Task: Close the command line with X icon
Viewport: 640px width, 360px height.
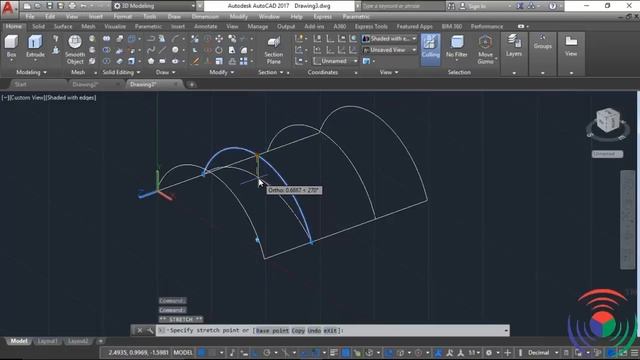Action: coord(140,331)
